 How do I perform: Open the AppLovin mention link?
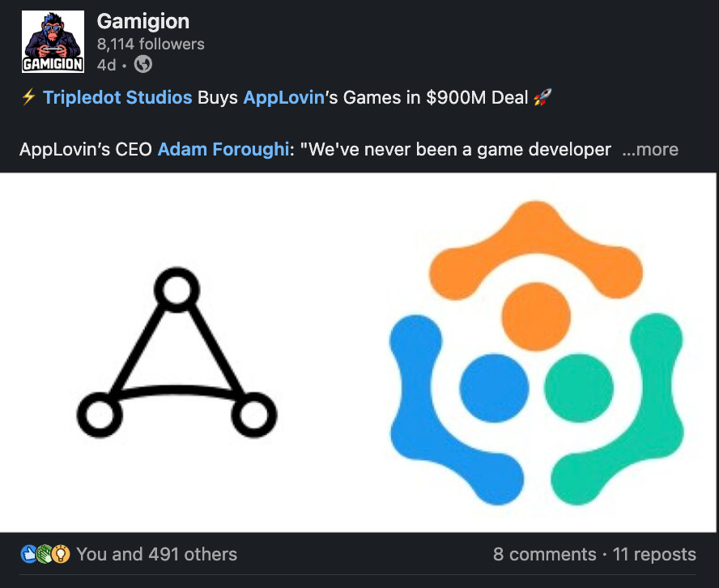pos(284,97)
